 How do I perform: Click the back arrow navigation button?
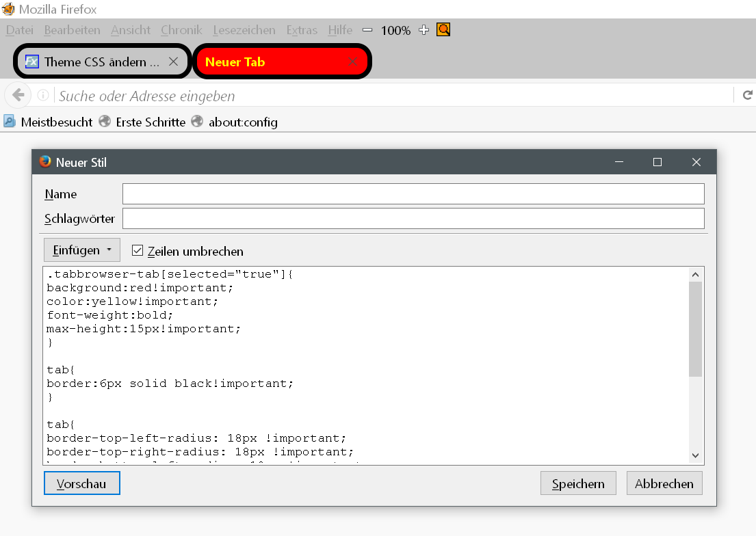18,95
